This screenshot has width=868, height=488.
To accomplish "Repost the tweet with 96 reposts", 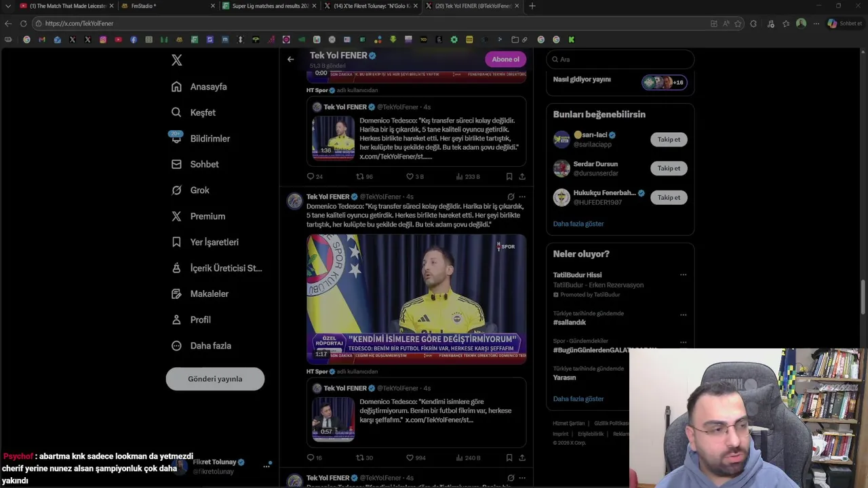I will click(x=365, y=176).
